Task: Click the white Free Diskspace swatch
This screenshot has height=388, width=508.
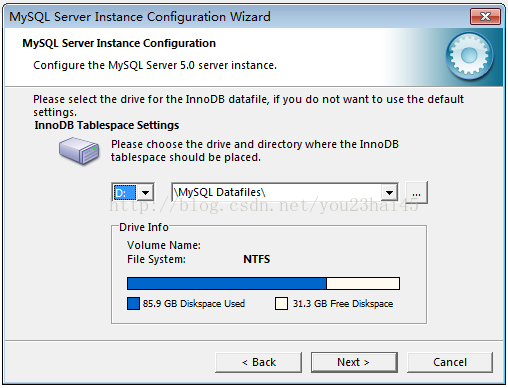Action: (x=281, y=304)
